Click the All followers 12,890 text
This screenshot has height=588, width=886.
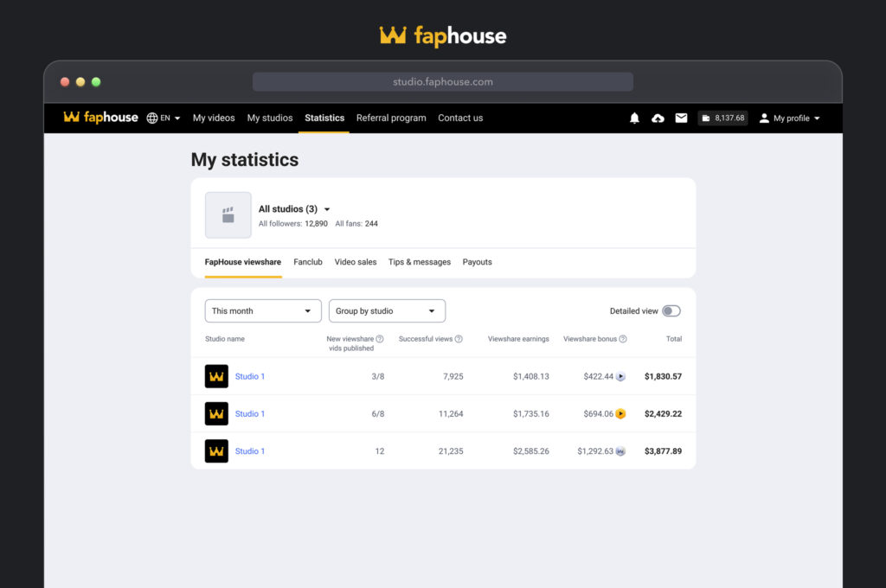pyautogui.click(x=292, y=224)
